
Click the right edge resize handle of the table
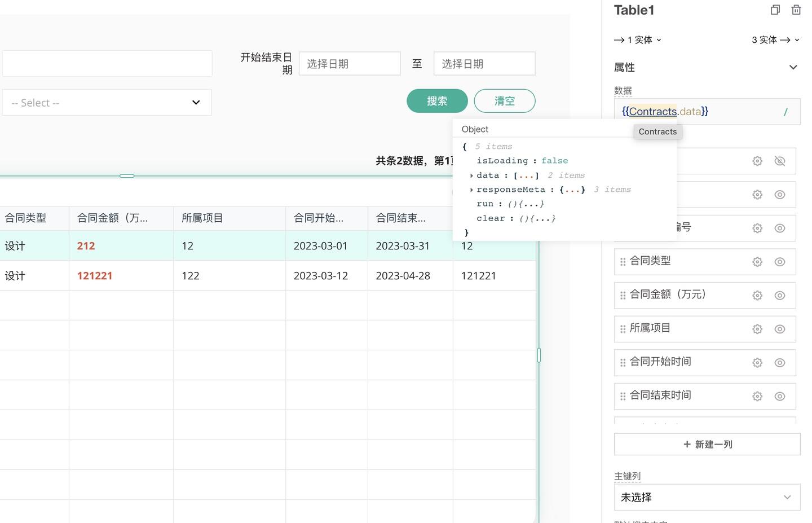[x=539, y=355]
